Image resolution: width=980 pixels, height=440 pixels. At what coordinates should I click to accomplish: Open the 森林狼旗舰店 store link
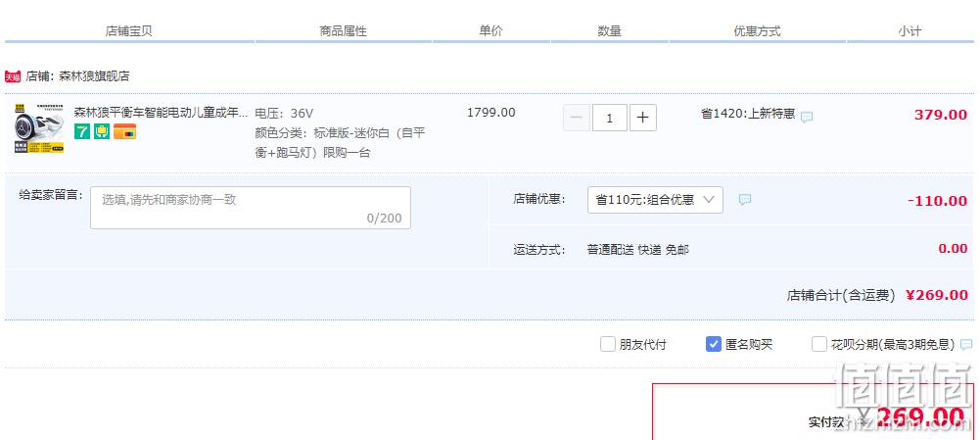(94, 76)
